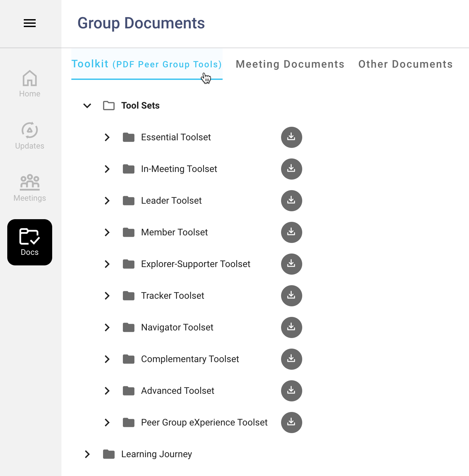This screenshot has width=469, height=476.
Task: Expand the Essential Toolset folder
Action: [107, 137]
